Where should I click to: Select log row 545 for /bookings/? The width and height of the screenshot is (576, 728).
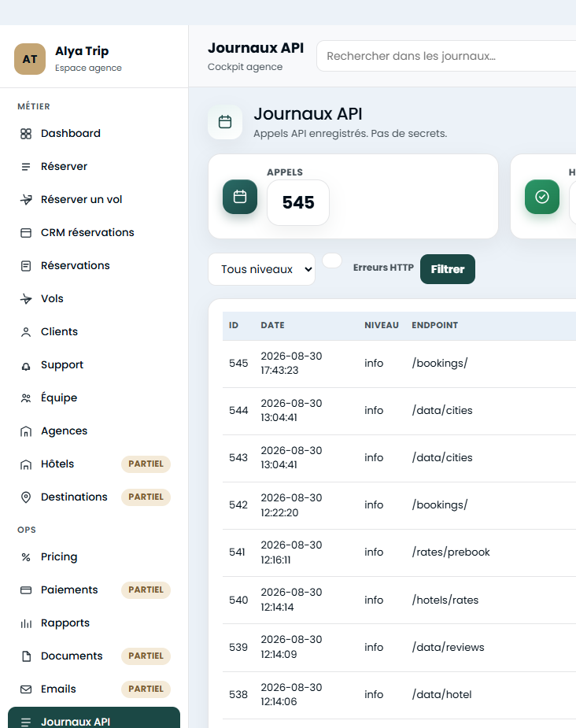click(399, 364)
